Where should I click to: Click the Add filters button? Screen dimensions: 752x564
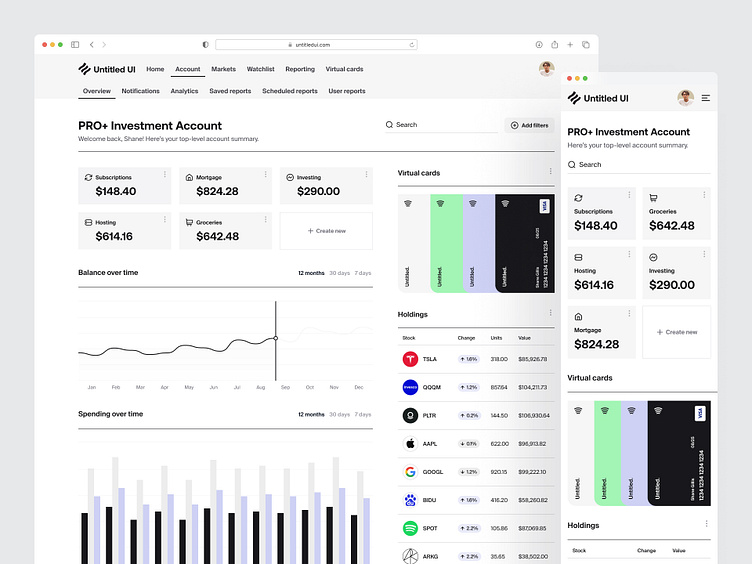[x=529, y=125]
